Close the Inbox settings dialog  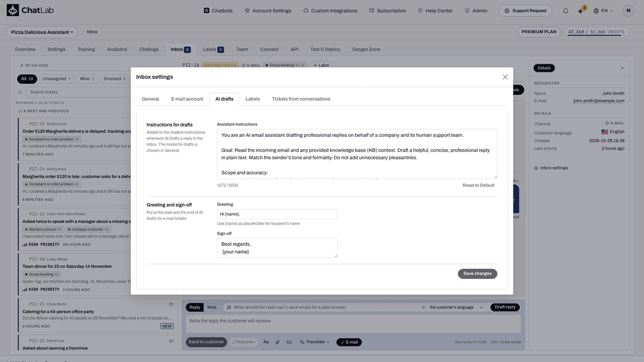click(x=505, y=77)
